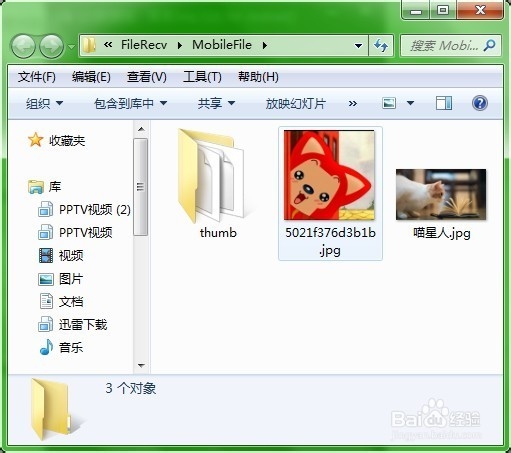Show more toolbar commands with the chevron
Screen dimensions: 511x453
[353, 103]
